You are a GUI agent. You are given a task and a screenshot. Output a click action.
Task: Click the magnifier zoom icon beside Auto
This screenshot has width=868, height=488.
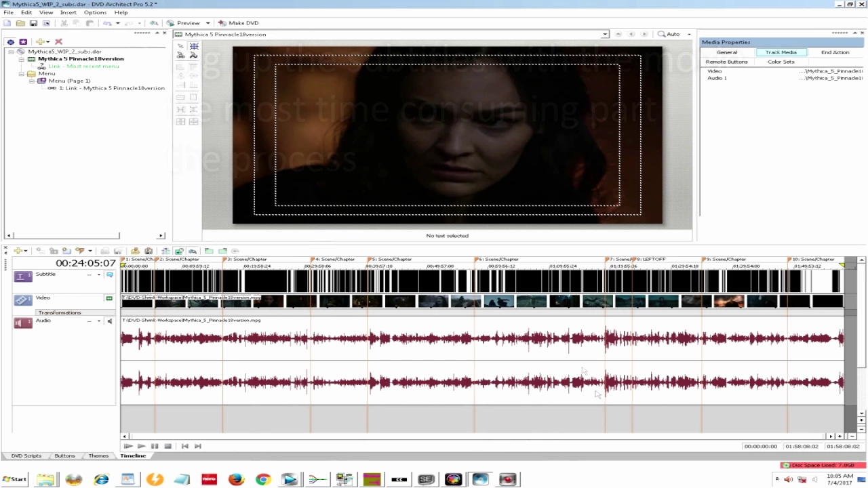coord(661,34)
